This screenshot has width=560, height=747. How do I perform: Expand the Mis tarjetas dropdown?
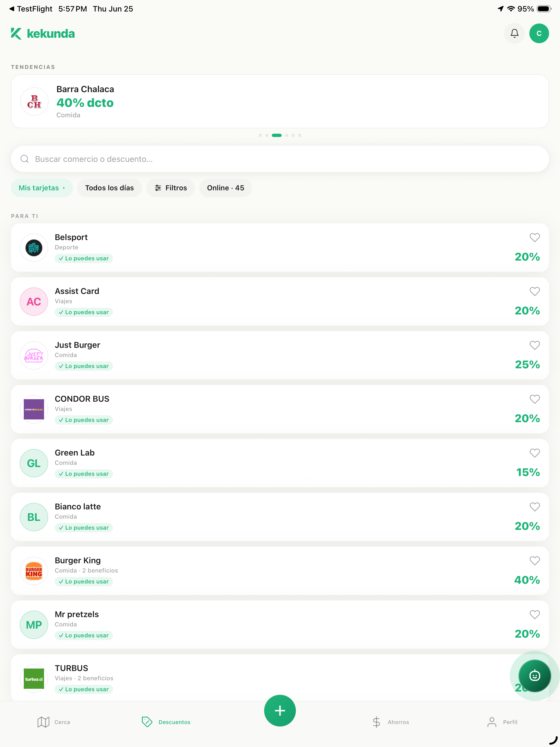[42, 188]
